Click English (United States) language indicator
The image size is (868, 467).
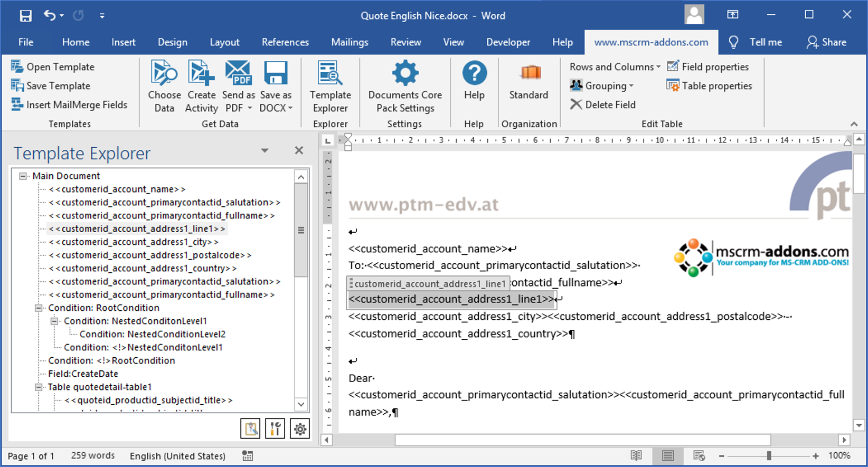point(177,456)
